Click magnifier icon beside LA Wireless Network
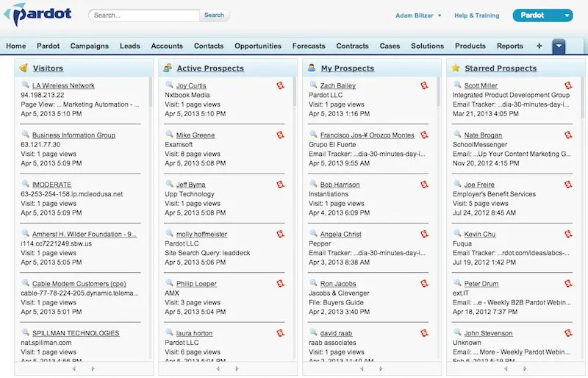This screenshot has width=588, height=378. [x=26, y=86]
